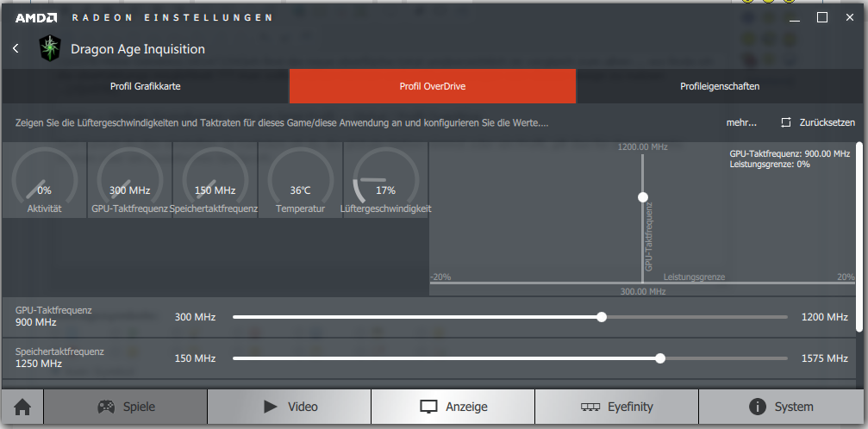Open the Spiele section
Image resolution: width=868 pixels, height=429 pixels.
126,407
